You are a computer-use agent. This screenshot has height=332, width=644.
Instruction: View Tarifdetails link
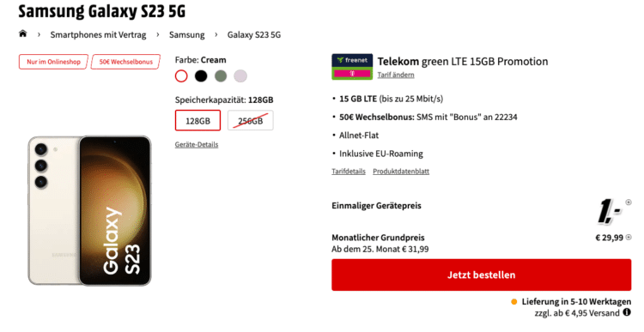(349, 172)
